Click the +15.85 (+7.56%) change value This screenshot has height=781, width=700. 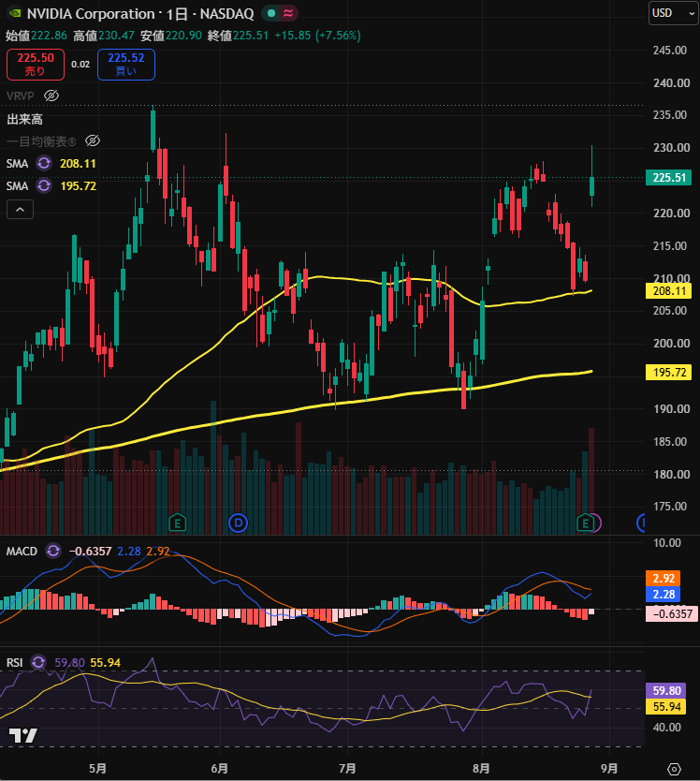317,36
